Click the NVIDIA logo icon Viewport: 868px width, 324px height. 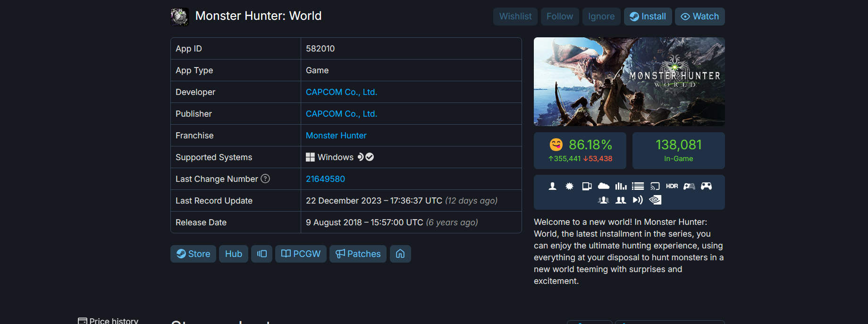click(x=655, y=200)
